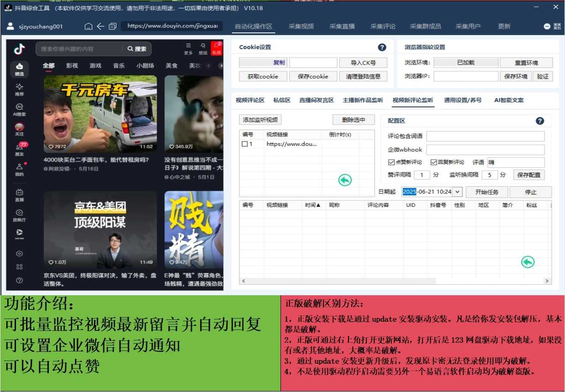Open the AI搜索 sidebar icon in Douyin
This screenshot has height=392, width=565.
[x=19, y=109]
